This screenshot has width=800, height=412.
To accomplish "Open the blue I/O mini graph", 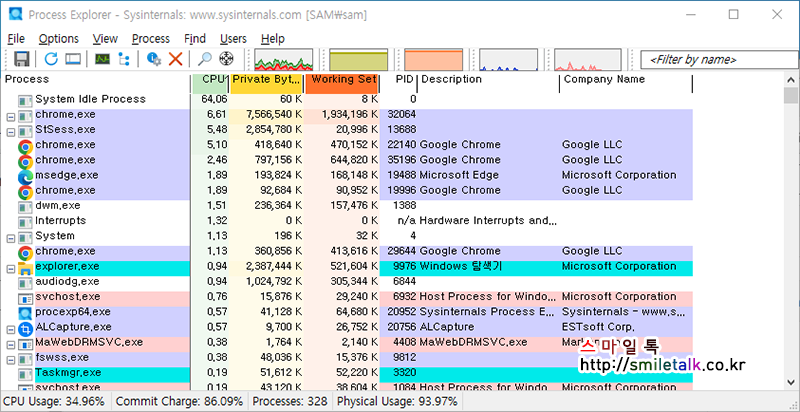I will (509, 60).
